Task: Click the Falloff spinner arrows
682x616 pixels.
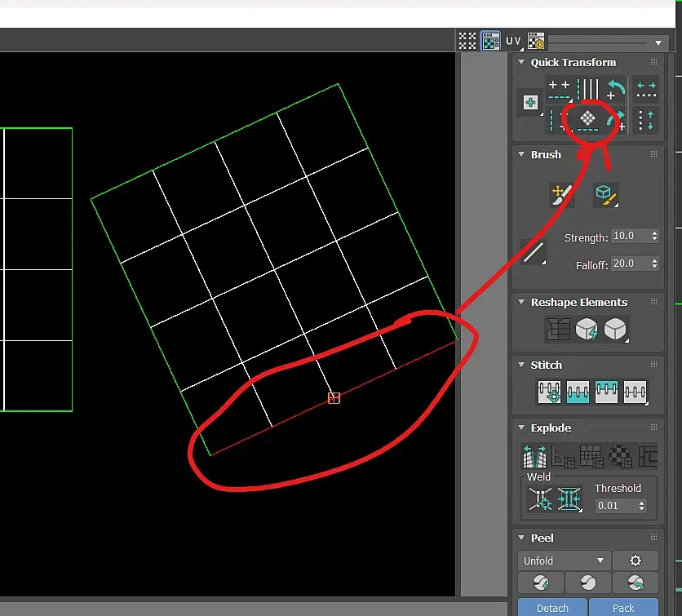Action: click(x=654, y=264)
